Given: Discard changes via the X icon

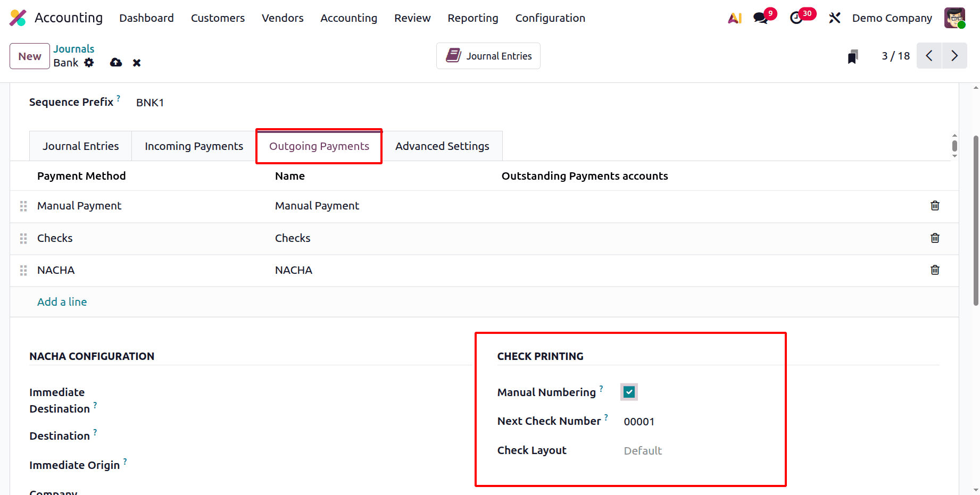Looking at the screenshot, I should 136,63.
